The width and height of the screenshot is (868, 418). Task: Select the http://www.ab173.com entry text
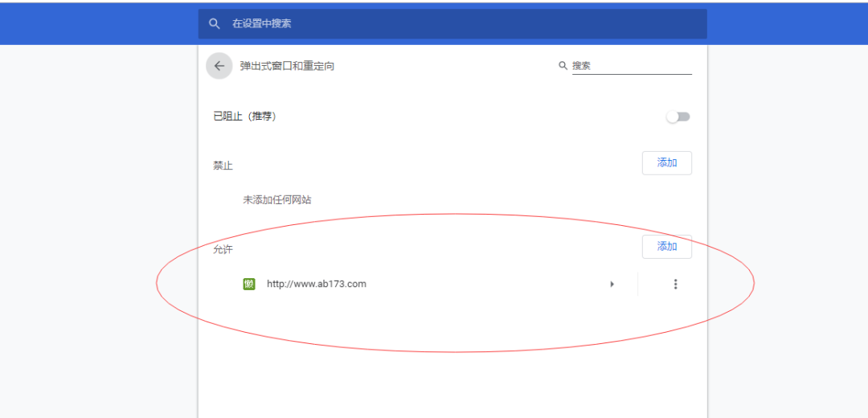tap(317, 284)
